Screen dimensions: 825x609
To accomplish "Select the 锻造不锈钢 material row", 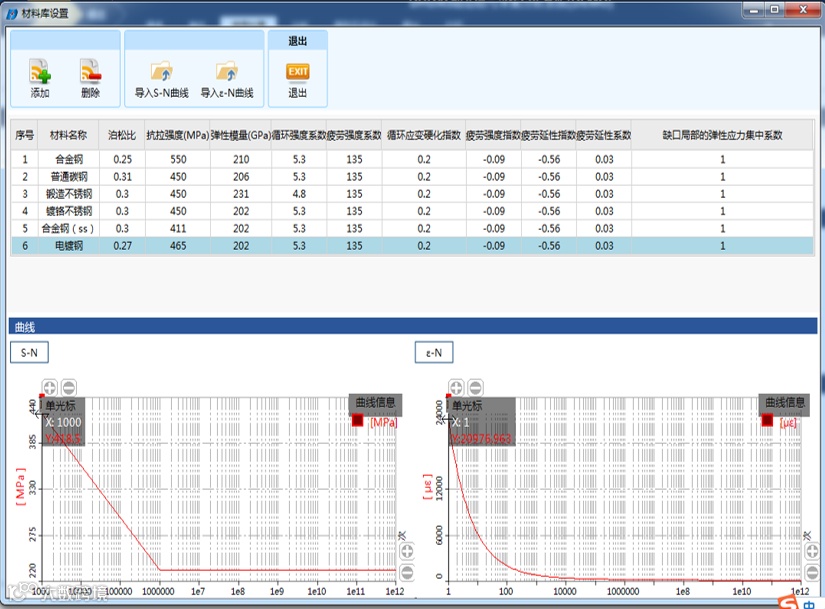I will point(412,194).
